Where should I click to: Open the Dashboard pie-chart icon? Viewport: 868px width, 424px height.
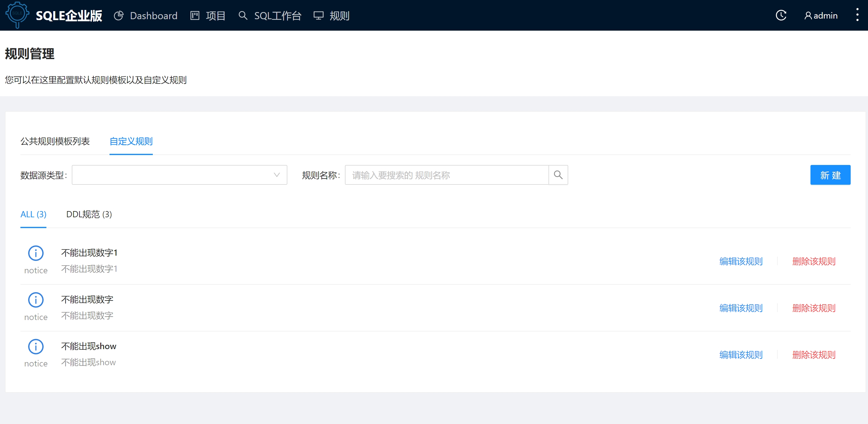118,15
